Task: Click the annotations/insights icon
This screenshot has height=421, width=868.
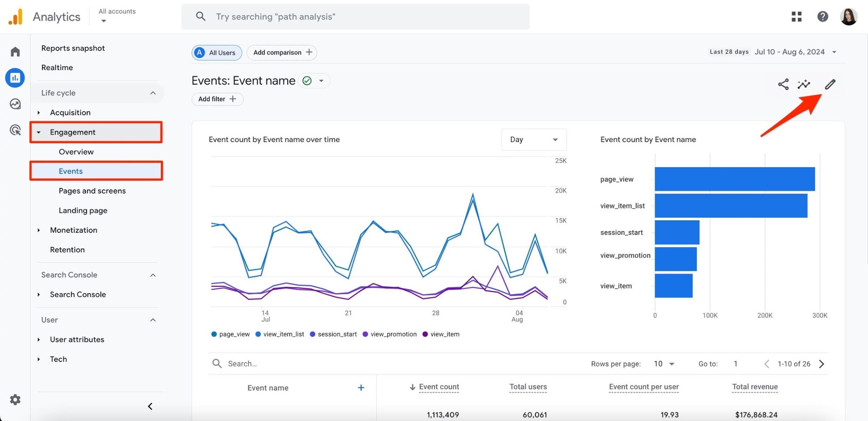Action: click(x=804, y=84)
